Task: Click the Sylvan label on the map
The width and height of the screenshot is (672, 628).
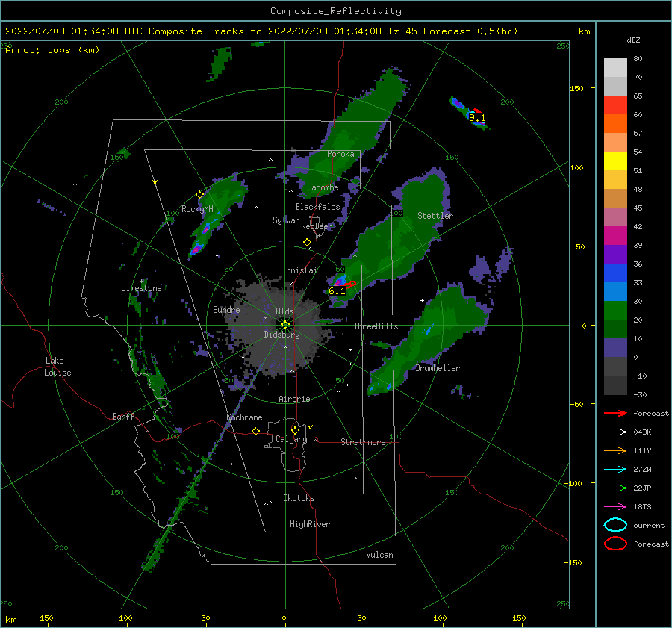Action: coord(286,220)
